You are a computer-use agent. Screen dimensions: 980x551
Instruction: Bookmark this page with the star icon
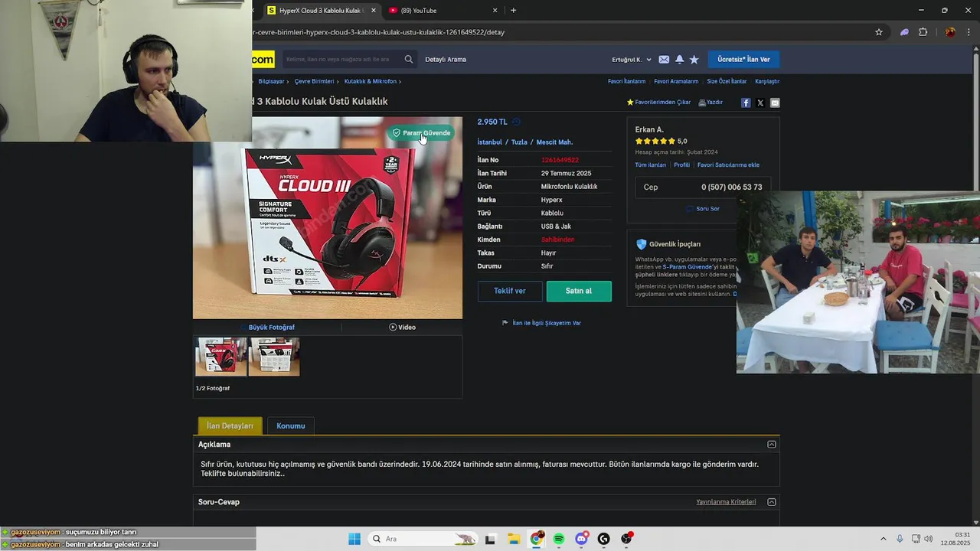879,32
